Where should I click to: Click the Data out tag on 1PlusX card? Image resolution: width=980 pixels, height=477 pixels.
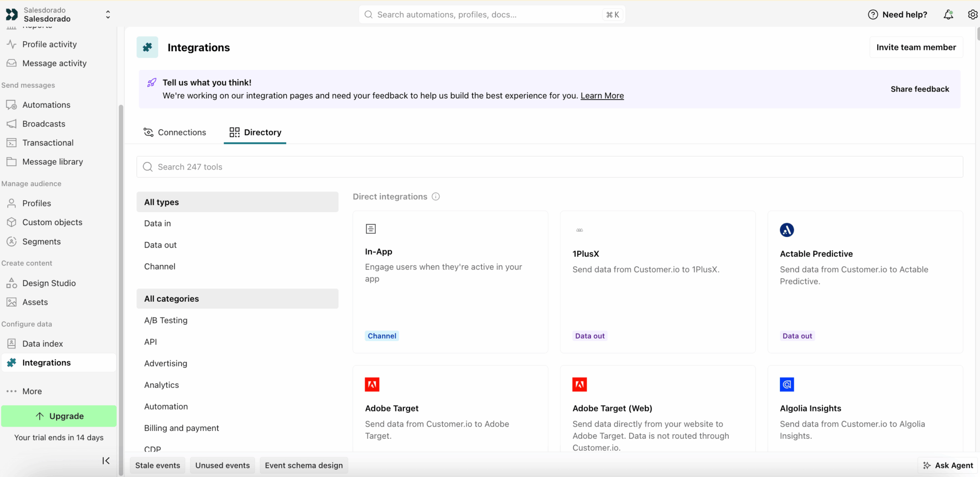coord(590,336)
